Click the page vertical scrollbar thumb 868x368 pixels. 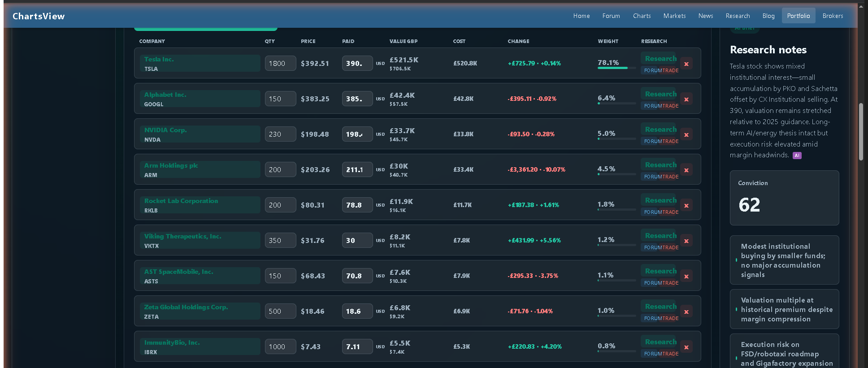[x=861, y=132]
